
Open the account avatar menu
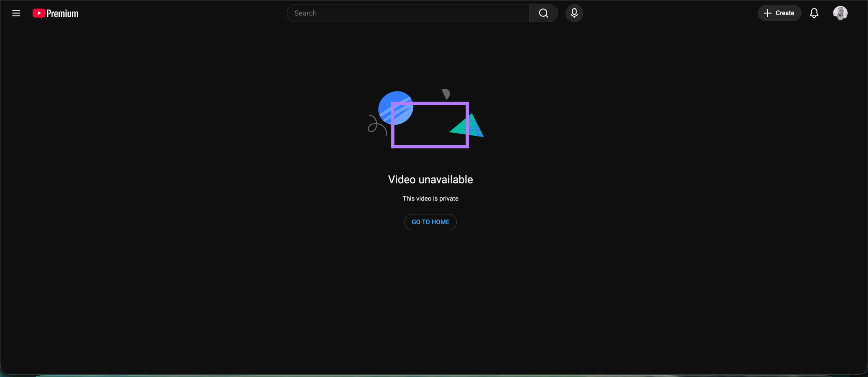tap(840, 13)
